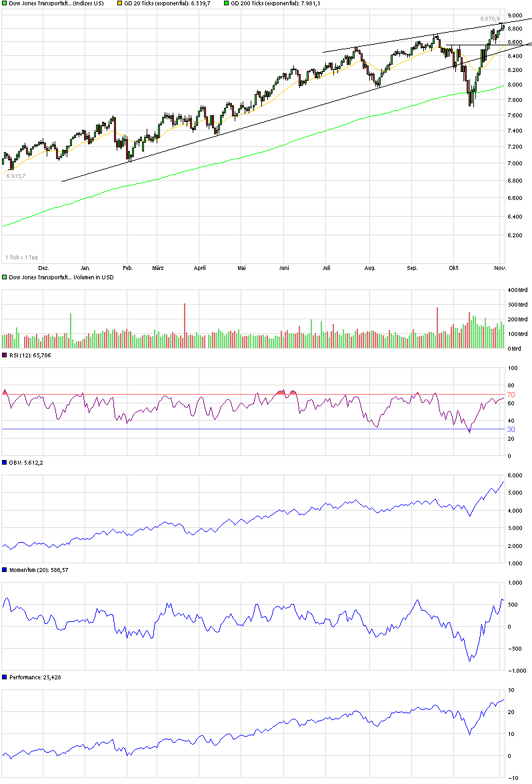
Task: Click the 8.000 price axis value
Action: (x=515, y=85)
